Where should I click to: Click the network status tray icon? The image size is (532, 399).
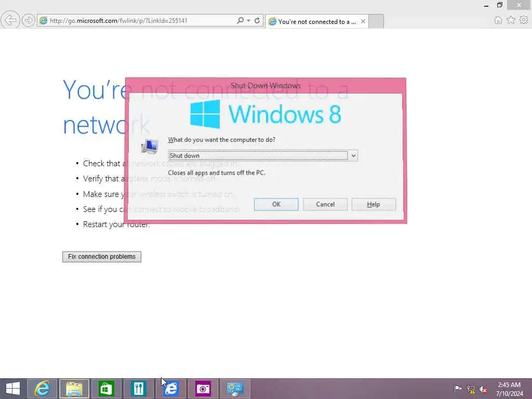(x=471, y=389)
